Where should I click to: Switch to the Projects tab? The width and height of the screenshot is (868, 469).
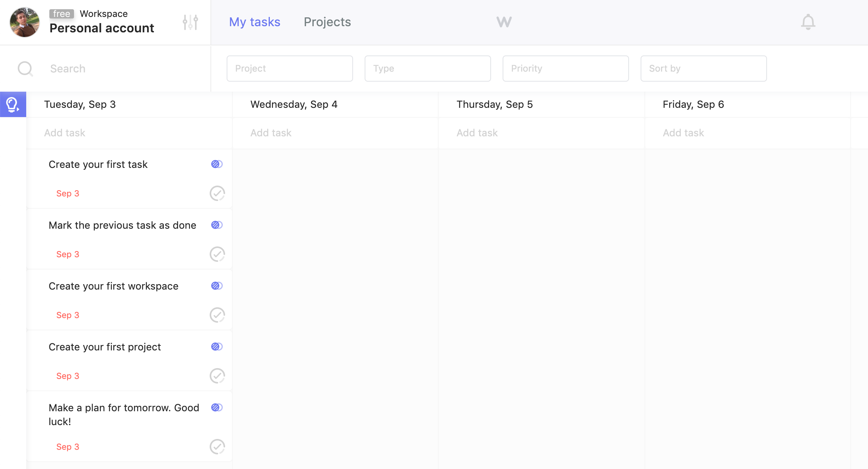[x=327, y=22]
